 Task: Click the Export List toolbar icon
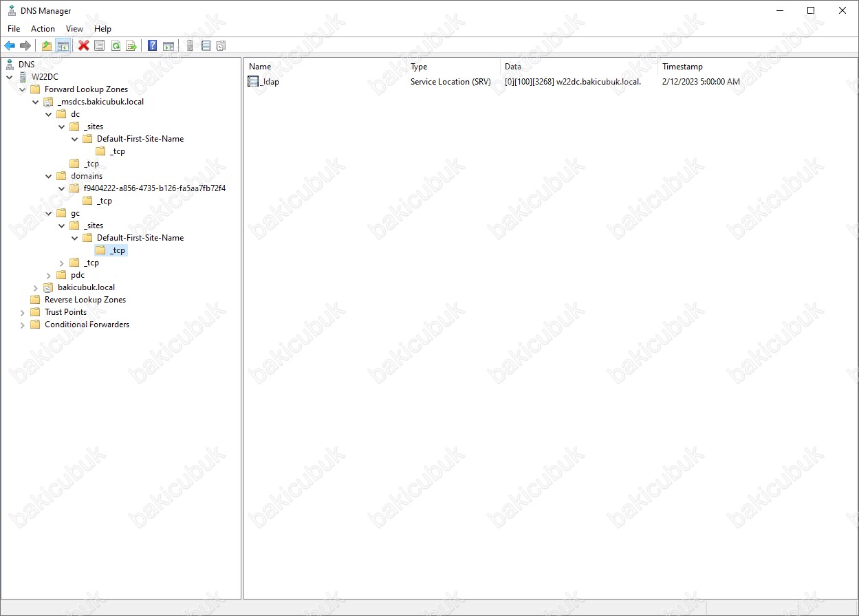[131, 46]
